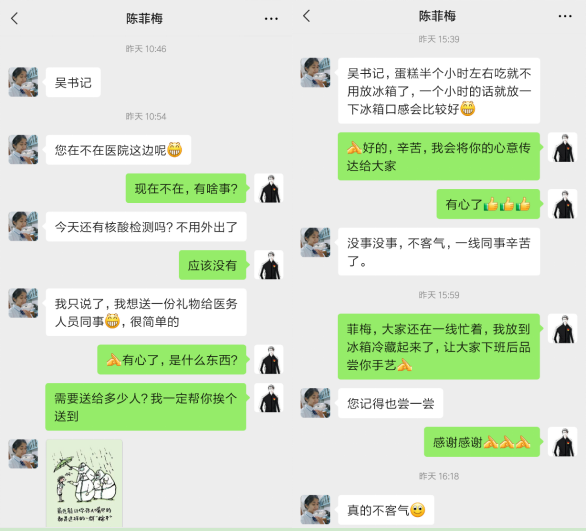Tap the 菲梅，大家还在一线忙着 green message
Viewport: 586px width, 531px height.
pyautogui.click(x=439, y=347)
